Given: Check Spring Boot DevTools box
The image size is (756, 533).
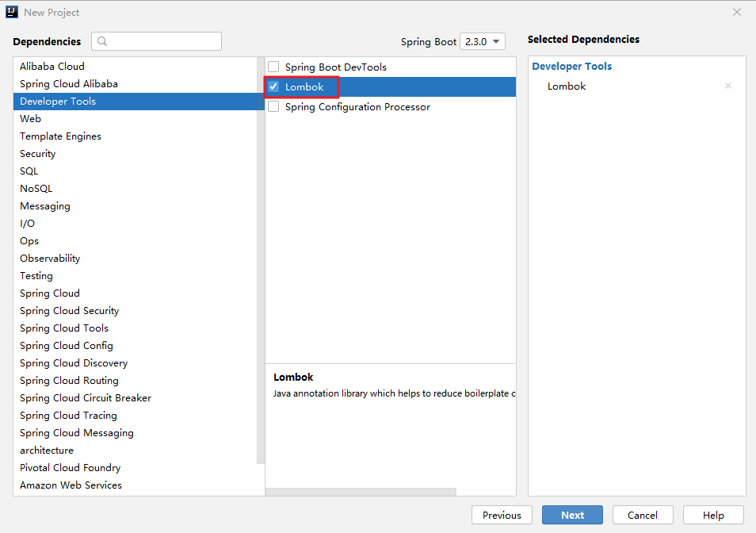Looking at the screenshot, I should click(x=273, y=67).
